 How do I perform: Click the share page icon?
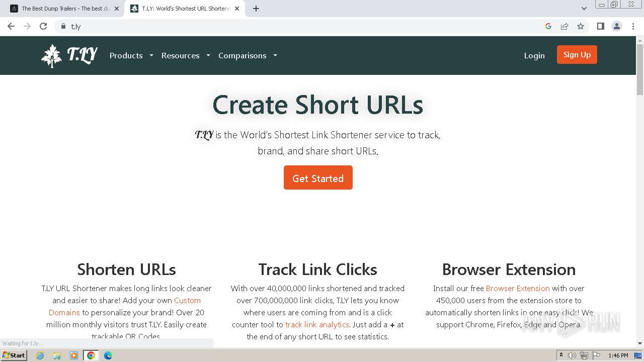click(565, 26)
